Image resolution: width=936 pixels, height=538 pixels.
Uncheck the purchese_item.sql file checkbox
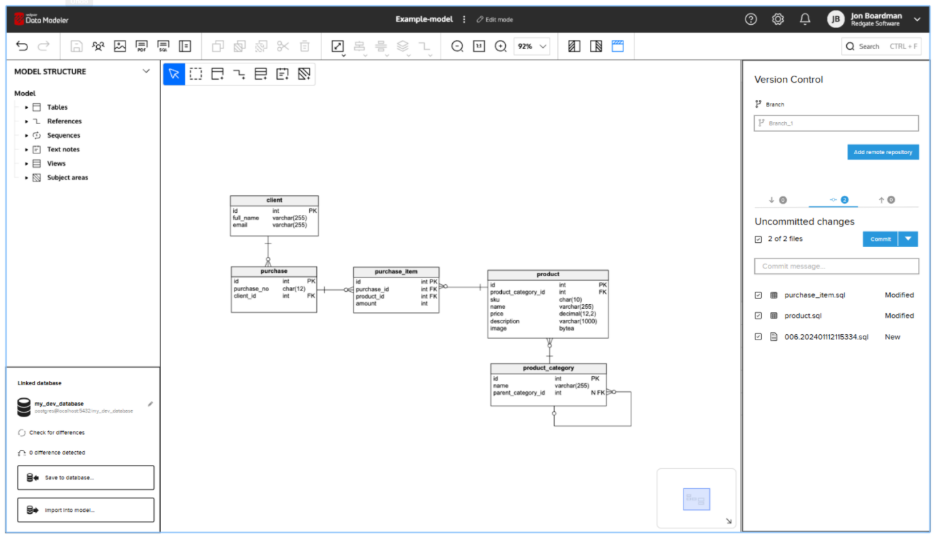click(759, 295)
